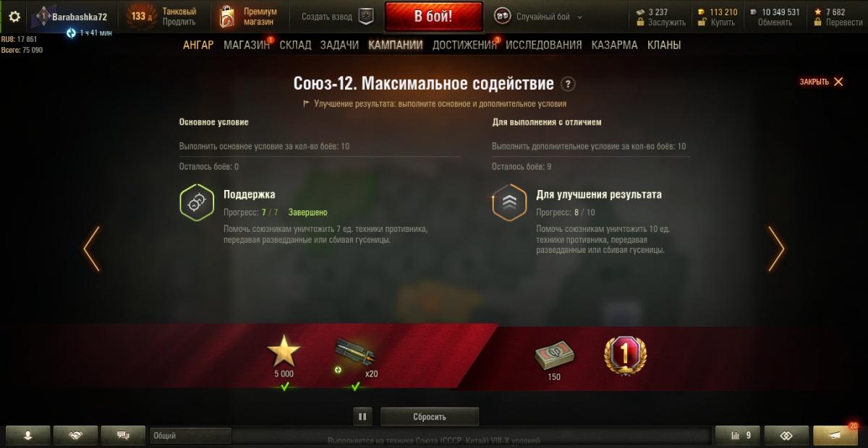Click the statistics bars icon showing 9
This screenshot has height=448, width=868.
click(x=738, y=435)
